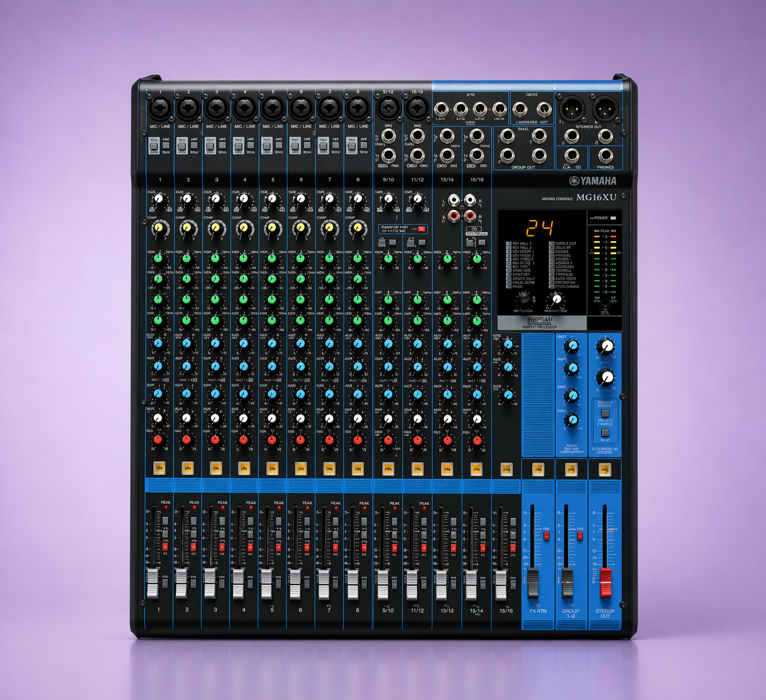Turn the channel 1 white GAIN knob
The width and height of the screenshot is (766, 700).
coord(158,200)
